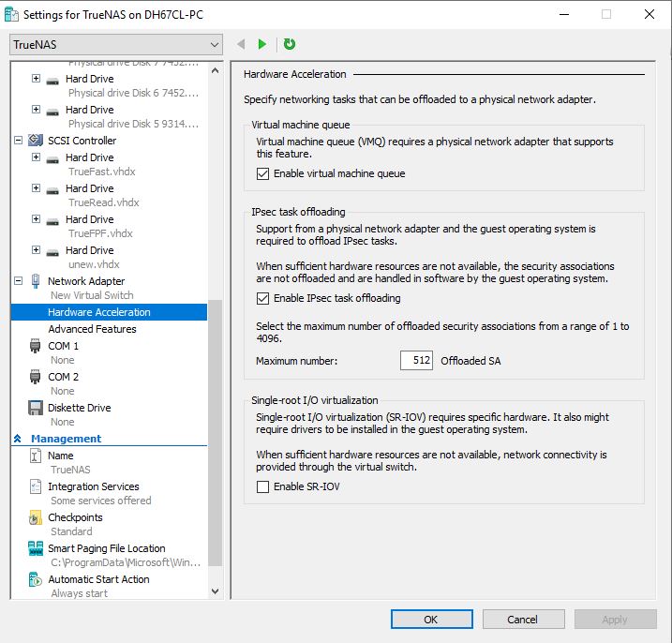Image resolution: width=672 pixels, height=643 pixels.
Task: Select the Diskette Drive icon
Action: [x=36, y=408]
